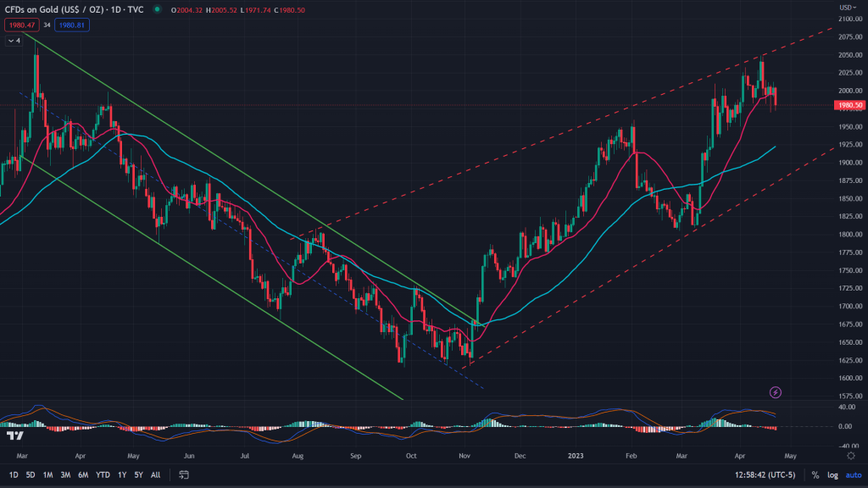Open chart settings gear icon

click(850, 455)
